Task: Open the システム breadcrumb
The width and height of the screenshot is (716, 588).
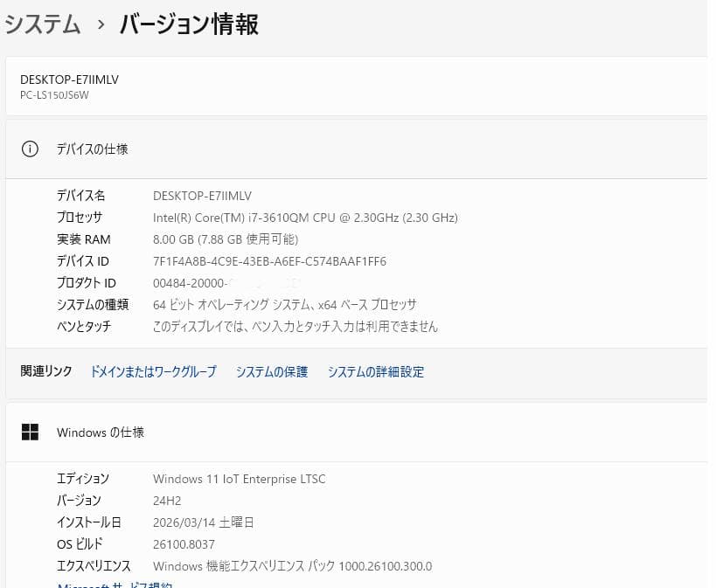Action: [42, 25]
